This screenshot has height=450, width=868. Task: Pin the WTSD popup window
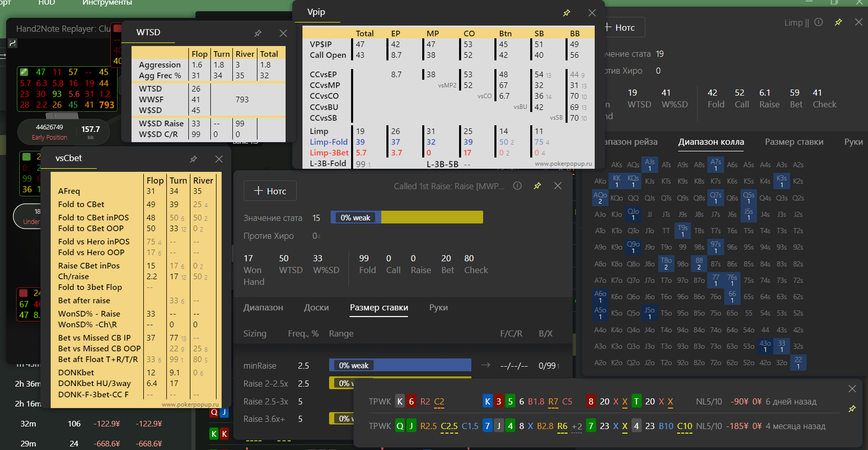pyautogui.click(x=258, y=33)
